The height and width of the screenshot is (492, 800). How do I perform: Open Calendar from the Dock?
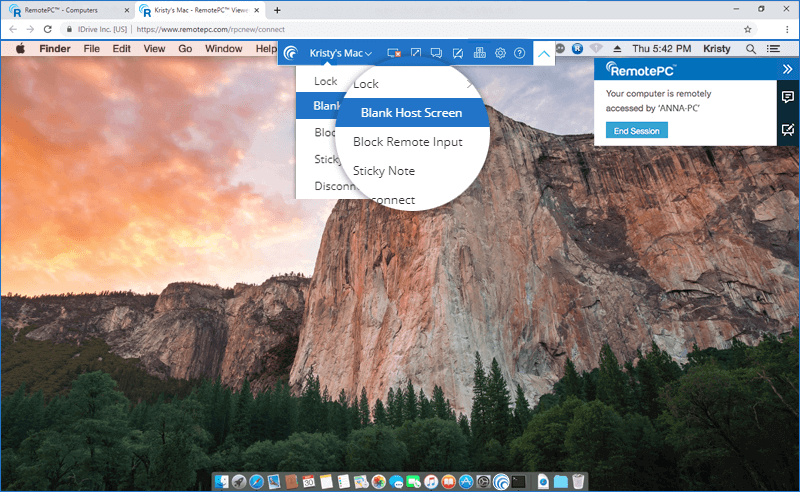[309, 481]
